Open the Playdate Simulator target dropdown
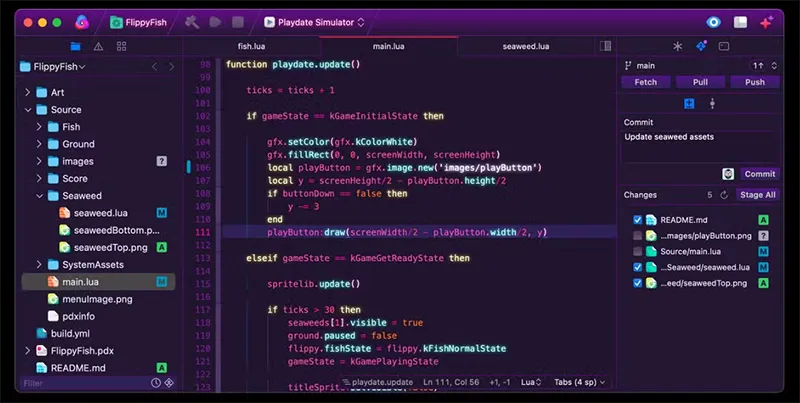 (314, 21)
